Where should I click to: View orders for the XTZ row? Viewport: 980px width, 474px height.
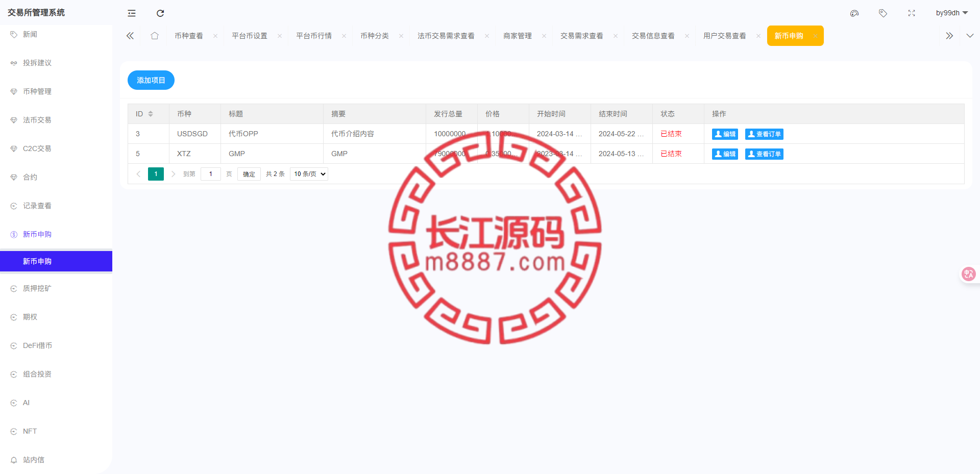coord(764,154)
